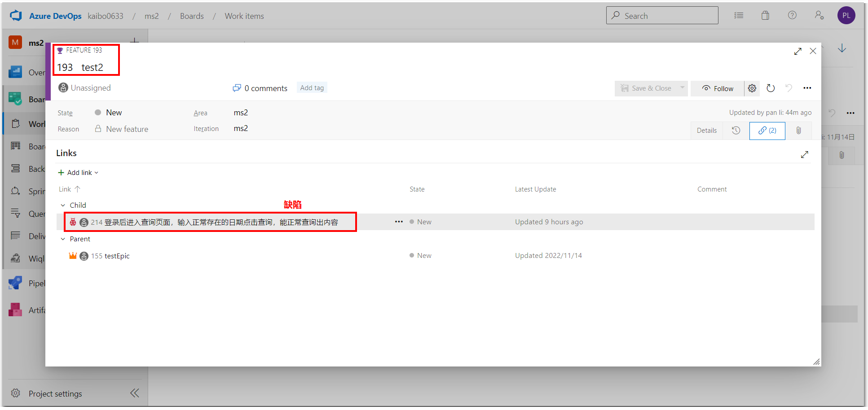Viewport: 868px width, 410px height.
Task: Open the Attachments paperclip icon
Action: point(798,131)
